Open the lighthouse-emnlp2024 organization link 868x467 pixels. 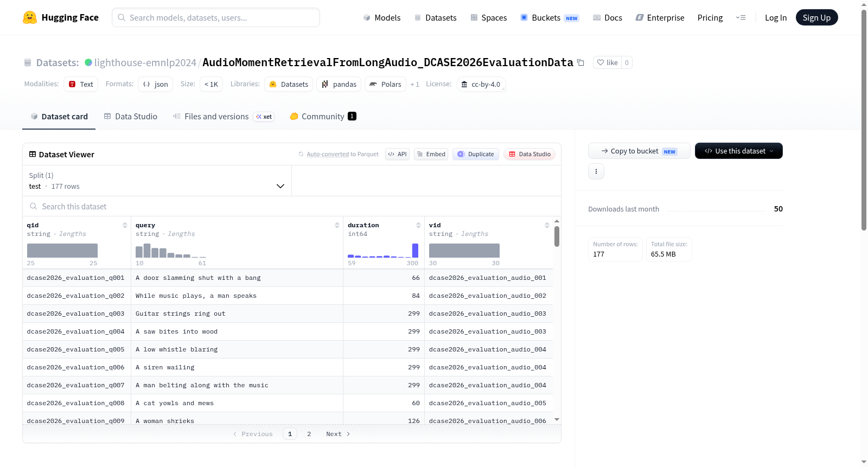point(145,62)
